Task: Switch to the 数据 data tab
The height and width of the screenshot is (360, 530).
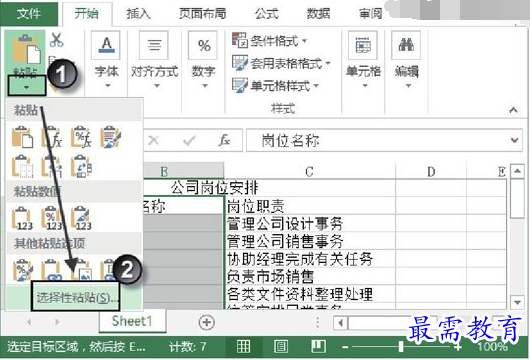Action: [x=318, y=14]
